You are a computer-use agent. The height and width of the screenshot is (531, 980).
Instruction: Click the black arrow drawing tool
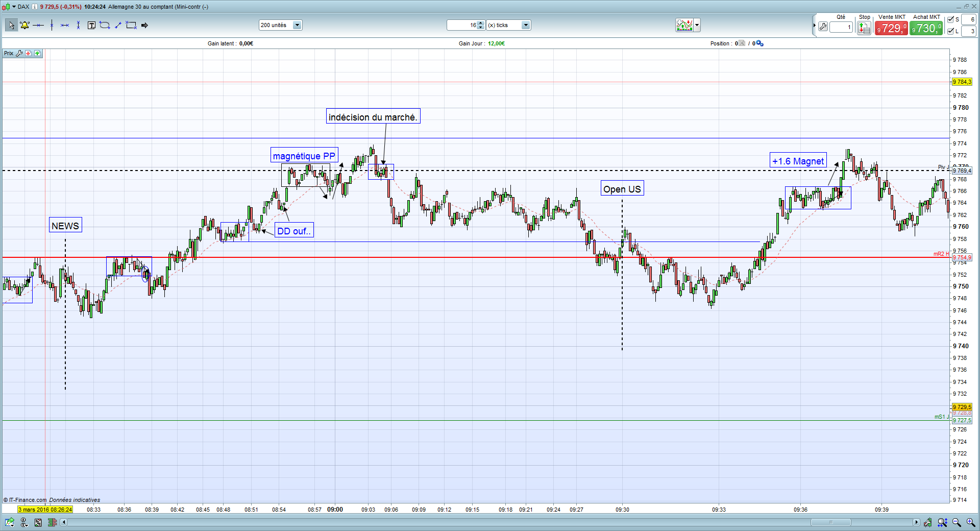click(x=144, y=25)
